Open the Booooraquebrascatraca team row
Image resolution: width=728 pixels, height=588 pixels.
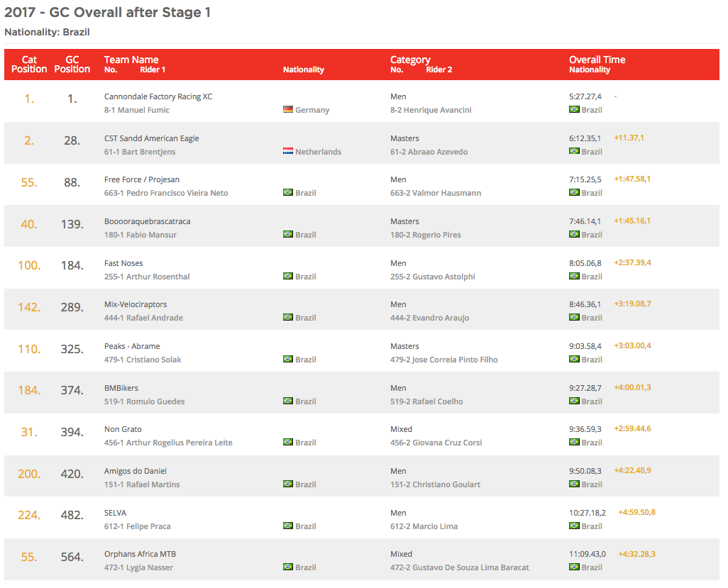(147, 221)
